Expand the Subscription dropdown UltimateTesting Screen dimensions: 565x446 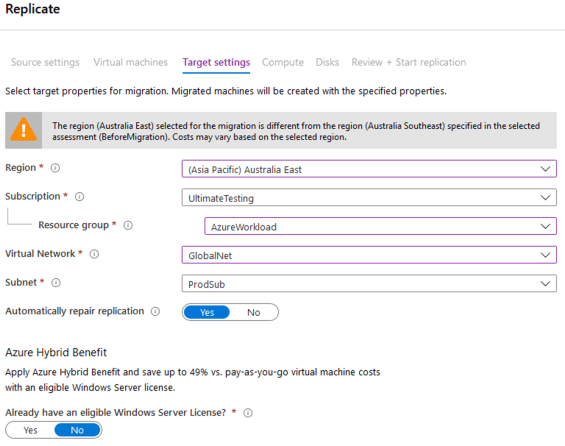[369, 197]
